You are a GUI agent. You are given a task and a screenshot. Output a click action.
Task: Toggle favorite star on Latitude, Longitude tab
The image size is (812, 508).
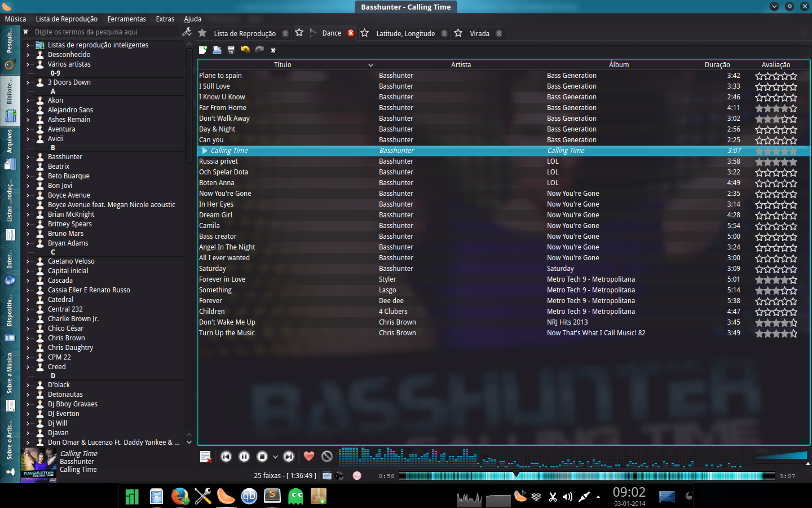pyautogui.click(x=365, y=33)
